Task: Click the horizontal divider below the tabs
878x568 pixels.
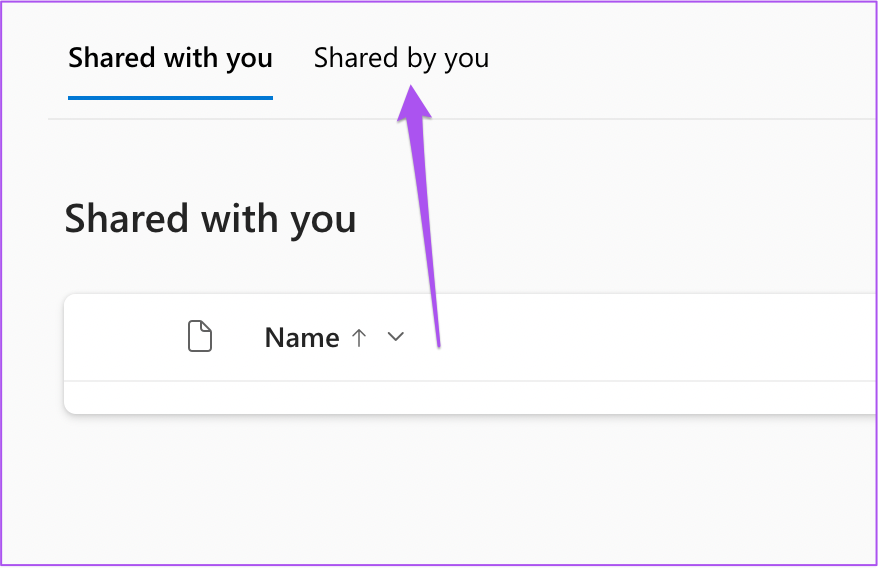Action: pyautogui.click(x=463, y=119)
